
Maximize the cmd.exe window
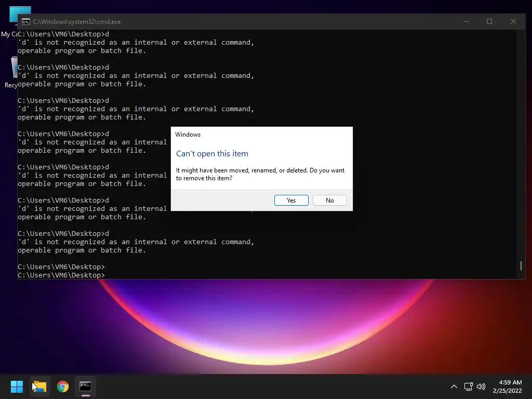coord(489,21)
